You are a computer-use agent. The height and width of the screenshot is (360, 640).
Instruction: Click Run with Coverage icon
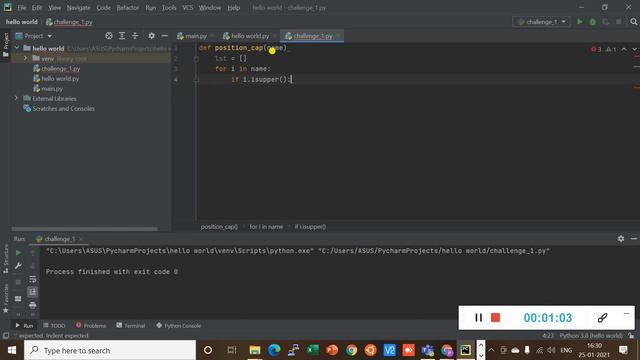pyautogui.click(x=606, y=22)
